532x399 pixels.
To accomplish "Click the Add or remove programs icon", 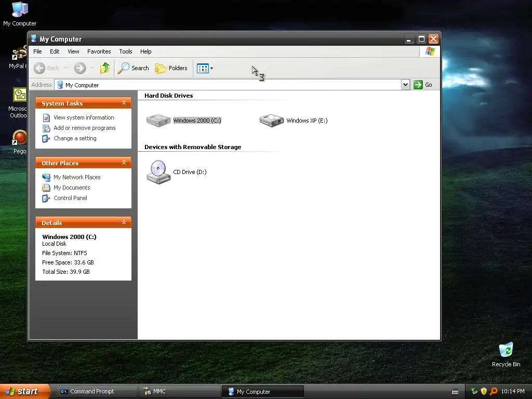I will click(46, 128).
